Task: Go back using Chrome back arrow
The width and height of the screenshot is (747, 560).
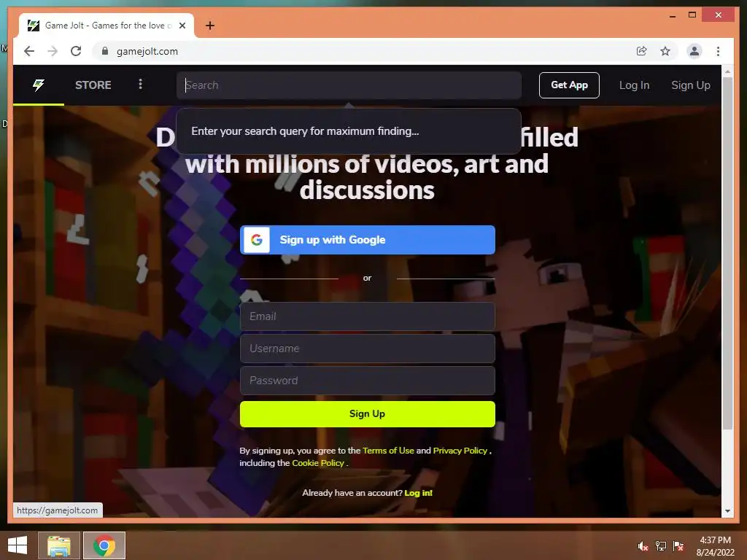Action: point(29,51)
